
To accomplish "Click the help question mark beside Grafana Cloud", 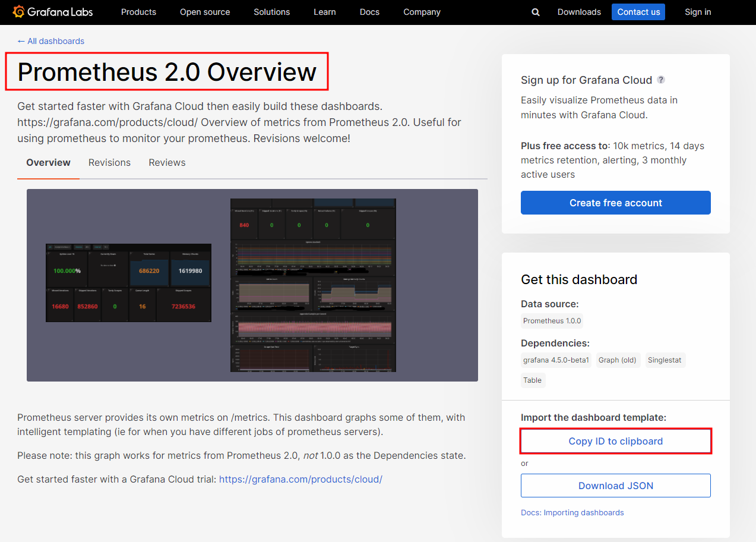I will (661, 80).
